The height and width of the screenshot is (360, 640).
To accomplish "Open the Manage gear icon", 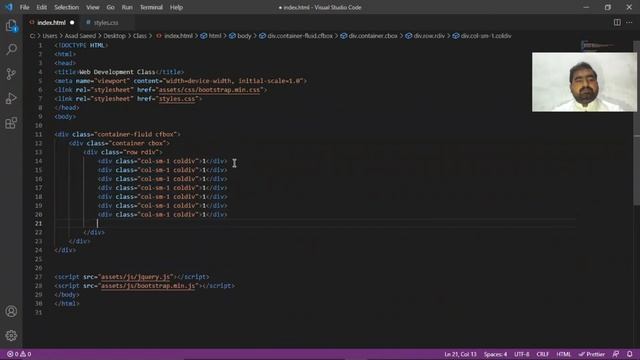I will tap(11, 336).
